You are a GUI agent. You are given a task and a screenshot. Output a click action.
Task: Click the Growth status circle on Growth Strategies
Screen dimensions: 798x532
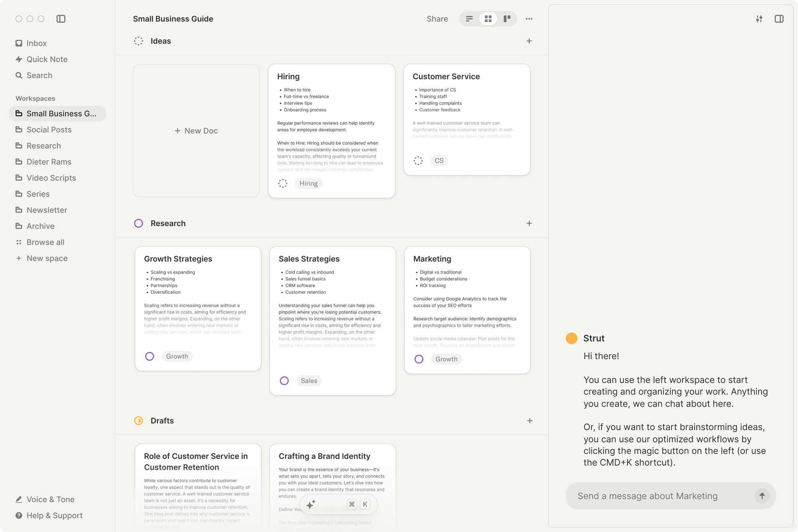click(x=150, y=356)
